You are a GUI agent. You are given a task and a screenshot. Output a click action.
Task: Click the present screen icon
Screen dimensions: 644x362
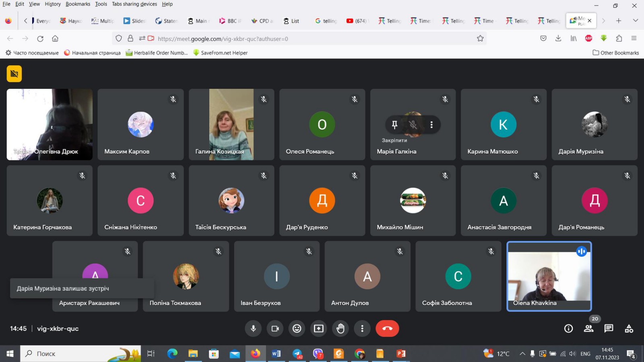[x=318, y=329]
